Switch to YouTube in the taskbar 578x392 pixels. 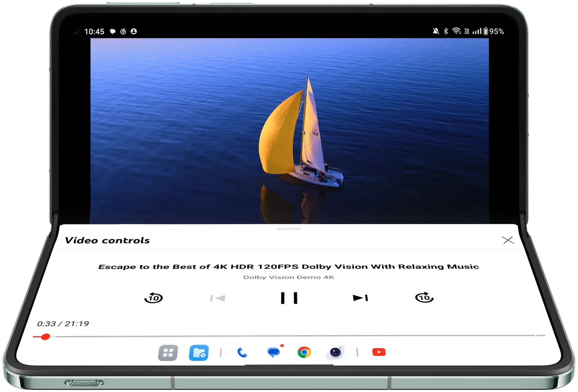coord(379,352)
